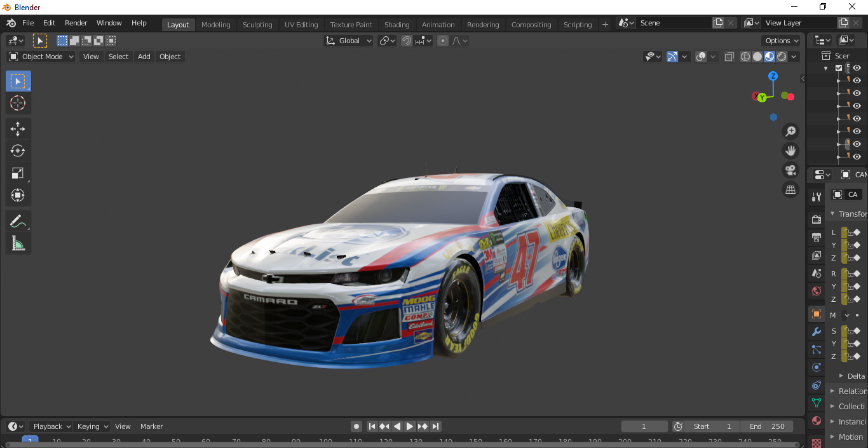
Task: Open the Object properties orange square tab
Action: [817, 314]
